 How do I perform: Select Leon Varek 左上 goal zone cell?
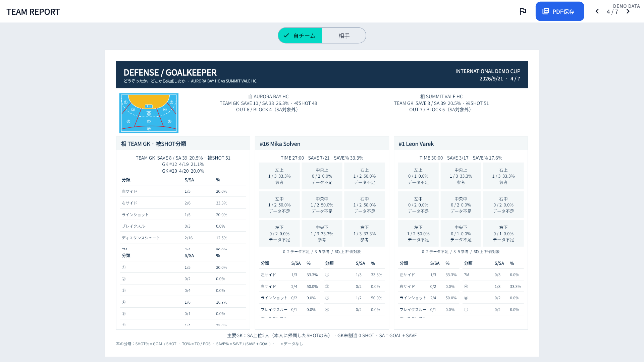click(x=418, y=176)
